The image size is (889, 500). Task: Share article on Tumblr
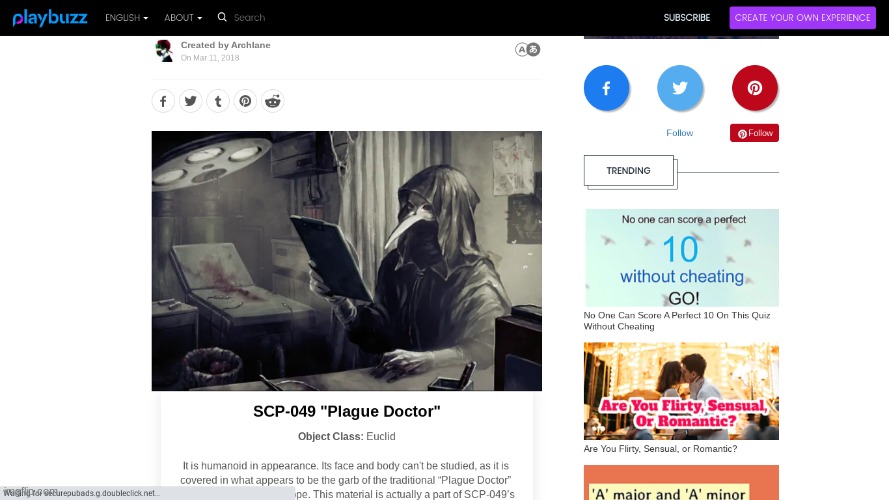[218, 101]
